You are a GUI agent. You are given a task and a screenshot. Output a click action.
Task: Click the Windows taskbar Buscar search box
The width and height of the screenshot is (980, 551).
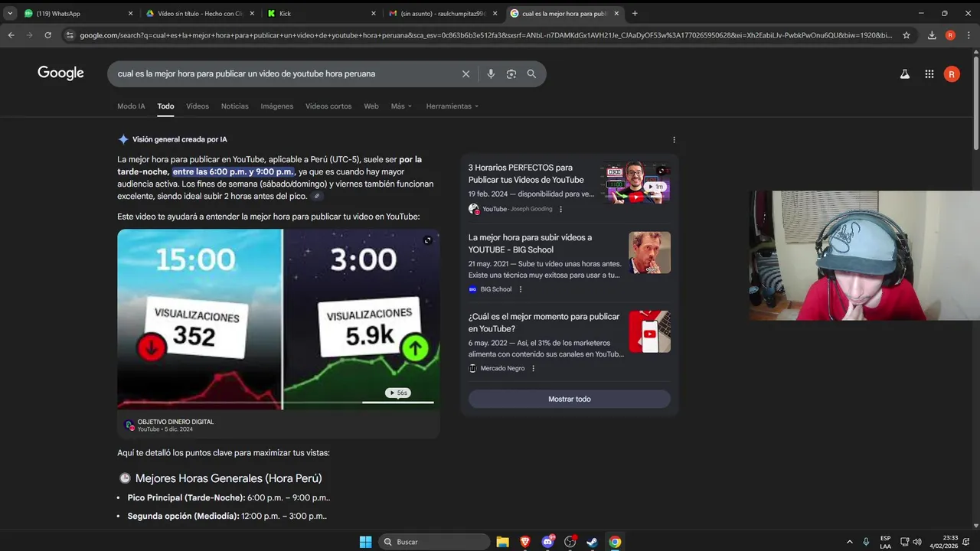pos(433,542)
